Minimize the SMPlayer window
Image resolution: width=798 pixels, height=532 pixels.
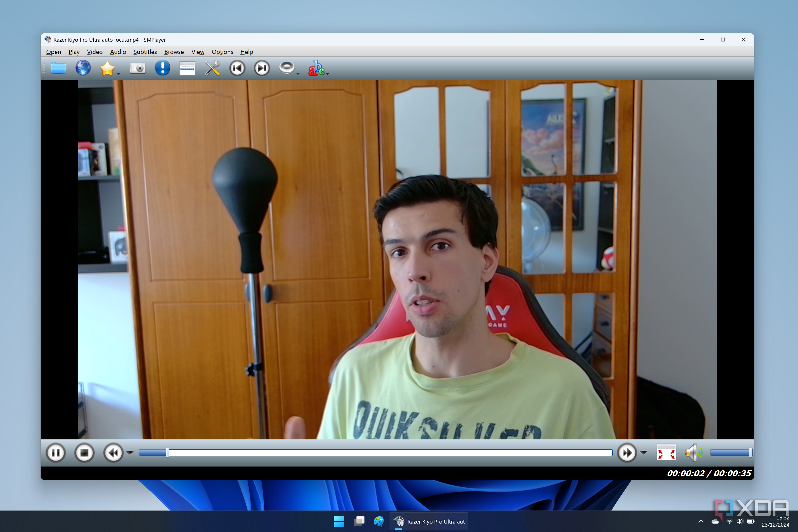click(702, 40)
